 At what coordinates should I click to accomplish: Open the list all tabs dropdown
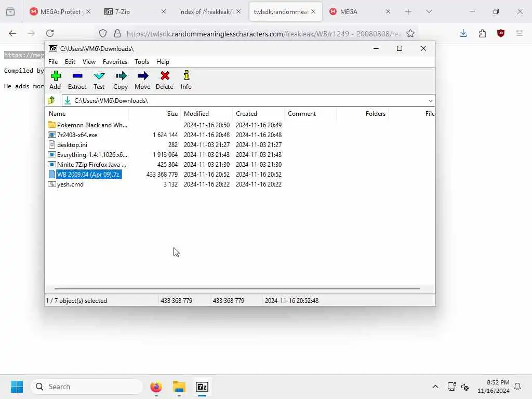[x=429, y=11]
